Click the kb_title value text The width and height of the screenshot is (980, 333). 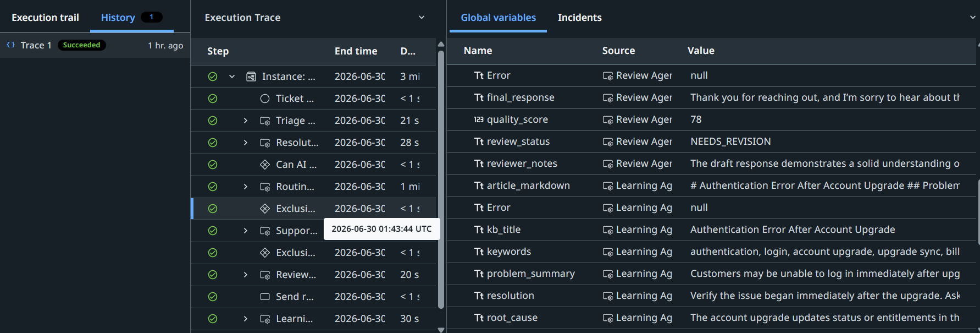(x=793, y=230)
